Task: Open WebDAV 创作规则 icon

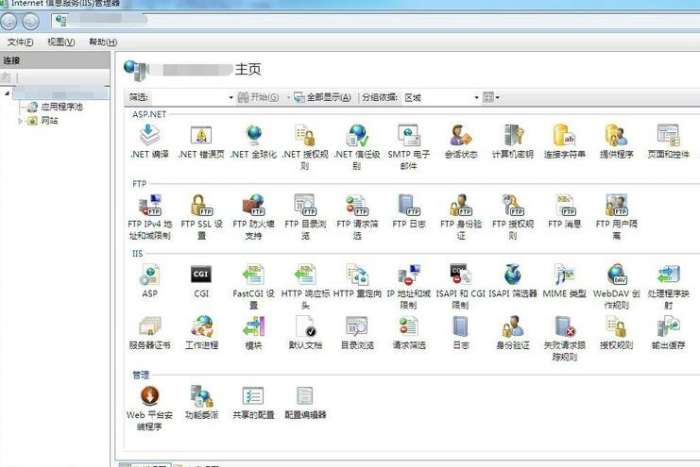Action: 617,287
